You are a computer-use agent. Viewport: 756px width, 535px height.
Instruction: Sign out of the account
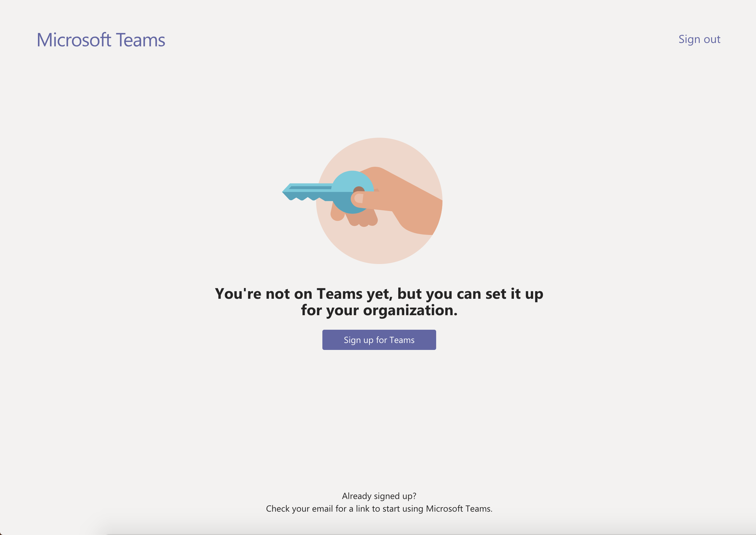[x=699, y=39]
